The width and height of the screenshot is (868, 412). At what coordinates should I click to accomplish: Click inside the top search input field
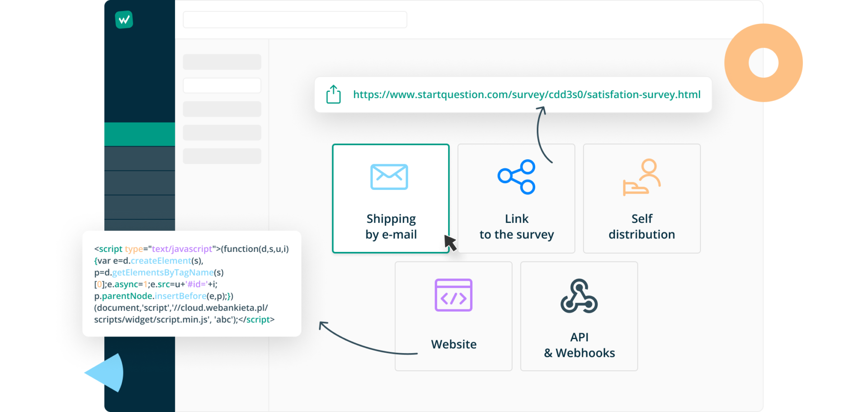pyautogui.click(x=294, y=19)
